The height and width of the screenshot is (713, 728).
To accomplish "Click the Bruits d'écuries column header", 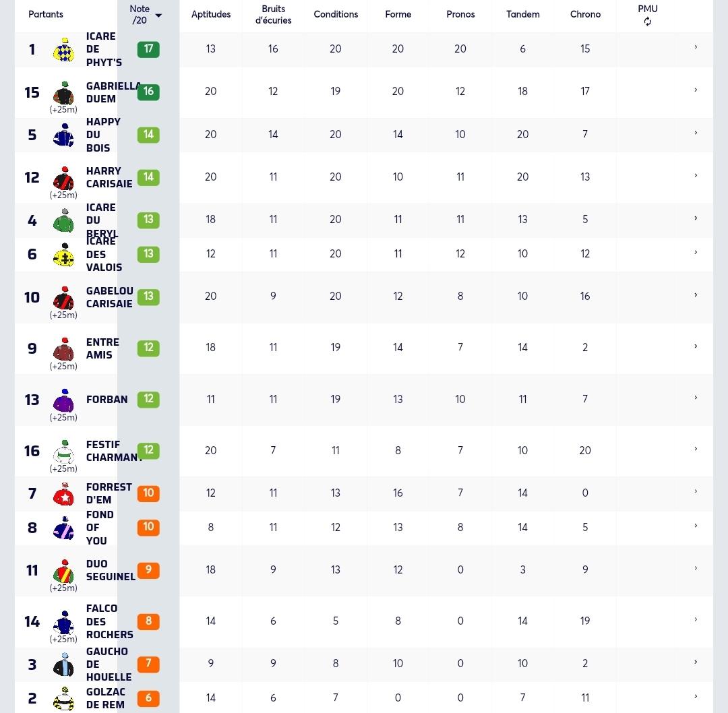I will point(273,14).
